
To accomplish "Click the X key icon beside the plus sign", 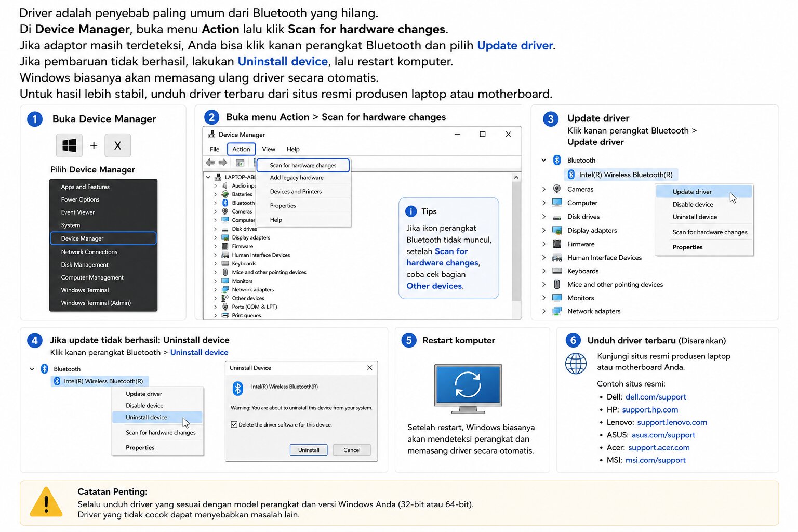I will pos(117,145).
